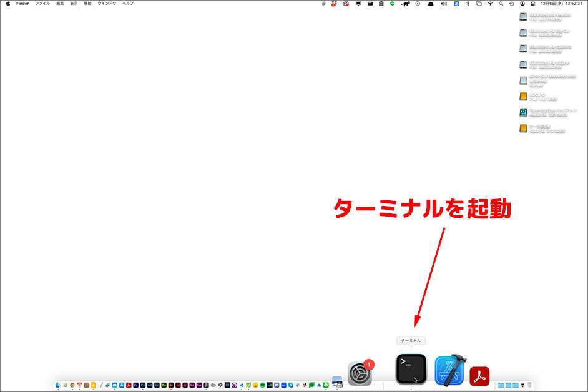
Task: Open Finder from the Dock
Action: tap(57, 385)
